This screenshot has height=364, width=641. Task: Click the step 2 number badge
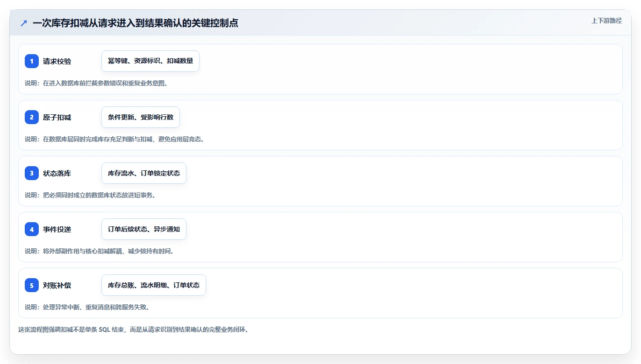coord(32,117)
